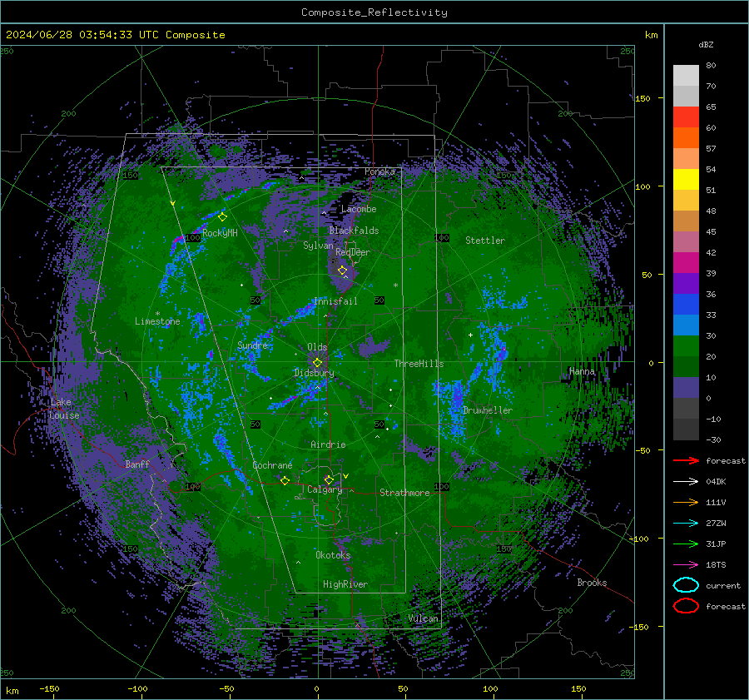Click the 0 tick on the bottom axis
The width and height of the screenshot is (749, 700).
[x=316, y=688]
